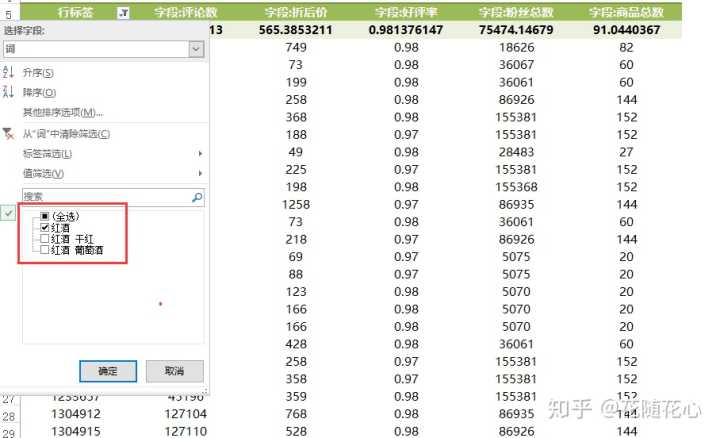720x438 pixels.
Task: Select cell with value 368
Action: point(296,117)
